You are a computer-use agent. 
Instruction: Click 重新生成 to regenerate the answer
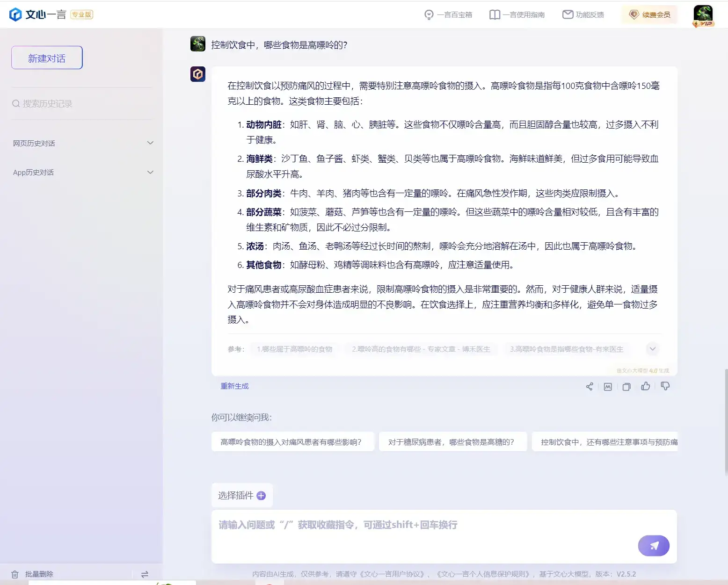(234, 386)
